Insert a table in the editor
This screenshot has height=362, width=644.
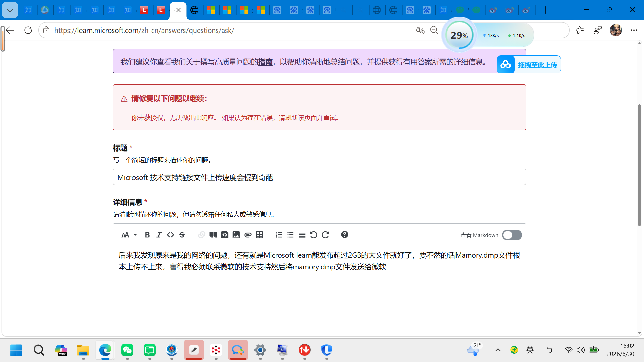259,235
